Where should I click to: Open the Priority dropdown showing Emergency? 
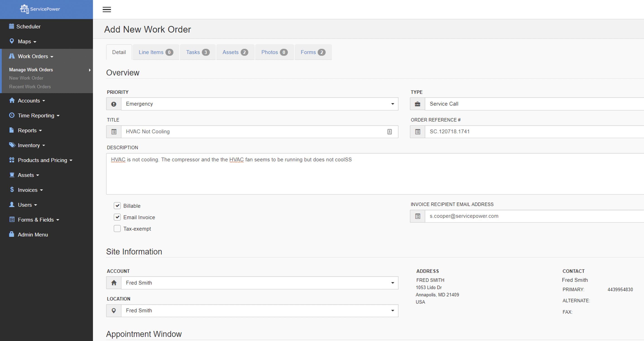click(x=260, y=104)
